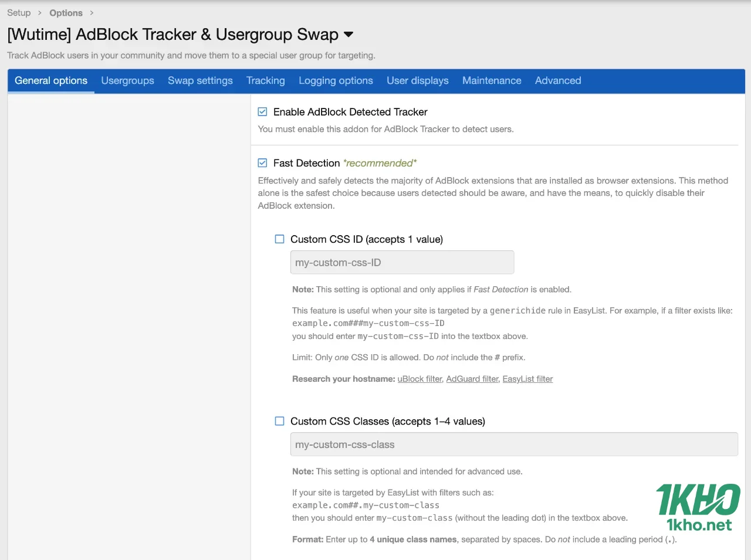The height and width of the screenshot is (560, 751).
Task: Open the Swap settings tab
Action: point(200,80)
